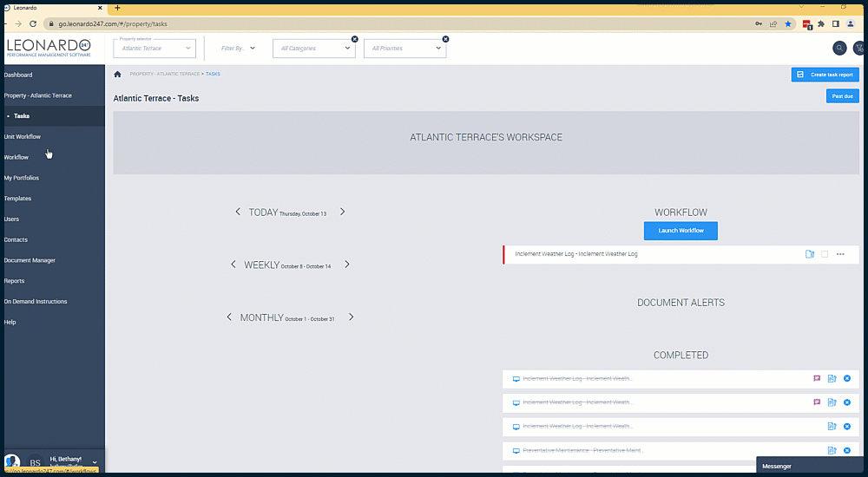Open the comment icon on the topmost completed row
The height and width of the screenshot is (477, 868).
pyautogui.click(x=817, y=378)
